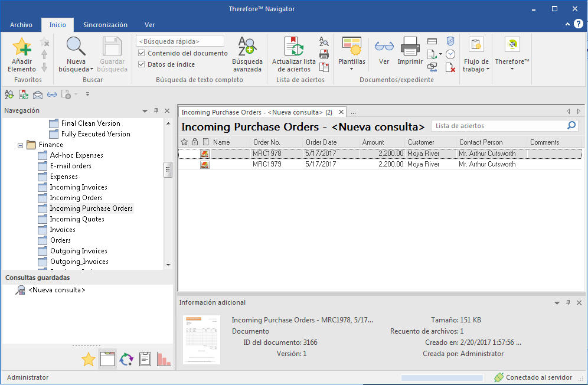Click the help question mark icon

579,24
